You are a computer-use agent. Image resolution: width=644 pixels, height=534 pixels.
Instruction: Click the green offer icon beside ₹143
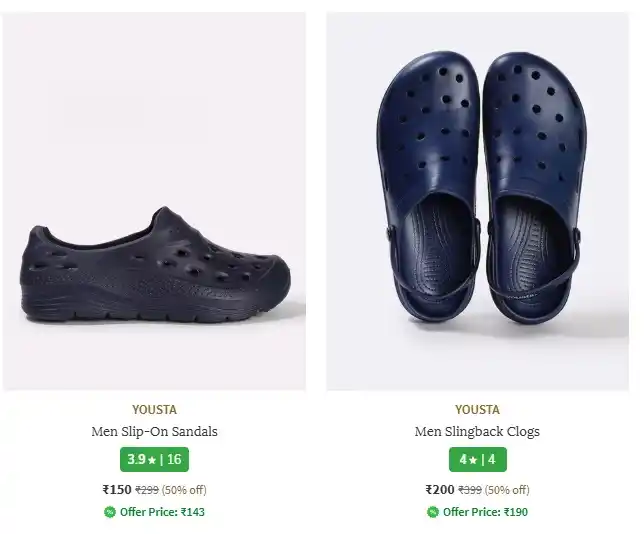110,512
